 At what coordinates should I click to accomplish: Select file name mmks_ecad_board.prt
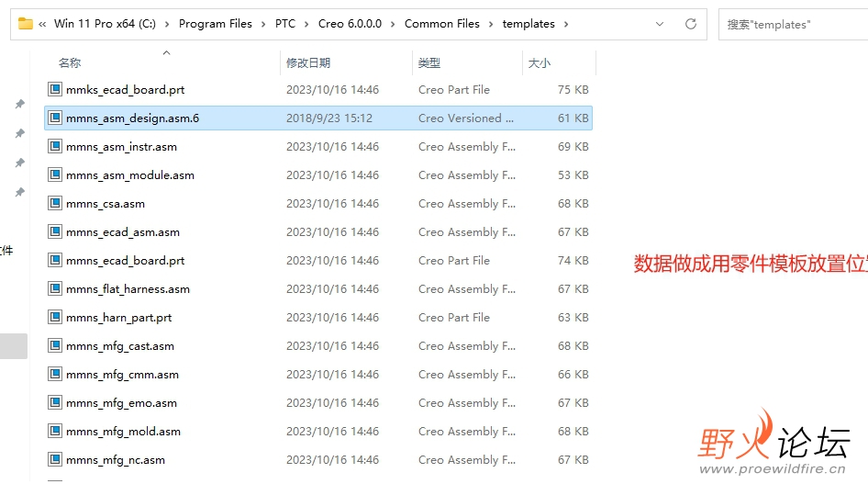[125, 90]
